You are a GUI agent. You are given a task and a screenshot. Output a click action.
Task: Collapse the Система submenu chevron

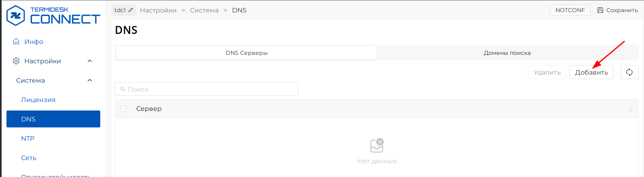pyautogui.click(x=90, y=80)
